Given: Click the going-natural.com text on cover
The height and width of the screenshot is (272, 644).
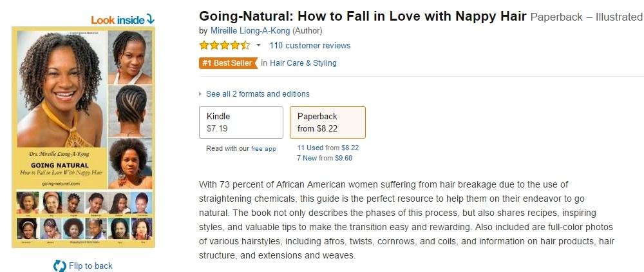Looking at the screenshot, I should point(64,183).
